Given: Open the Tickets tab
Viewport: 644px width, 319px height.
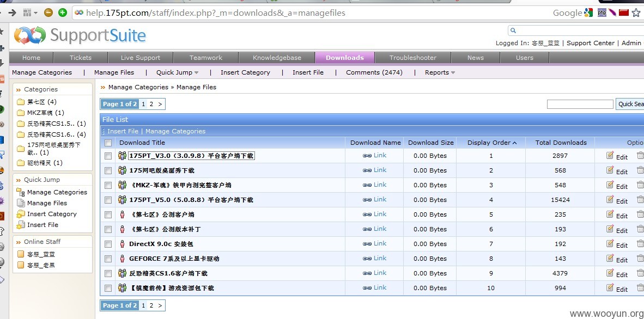Looking at the screenshot, I should click(81, 58).
